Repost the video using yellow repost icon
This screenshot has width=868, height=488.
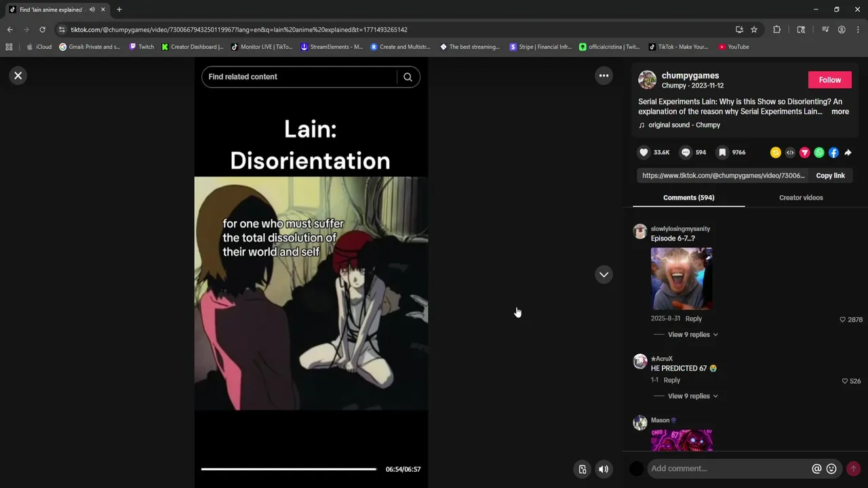776,152
